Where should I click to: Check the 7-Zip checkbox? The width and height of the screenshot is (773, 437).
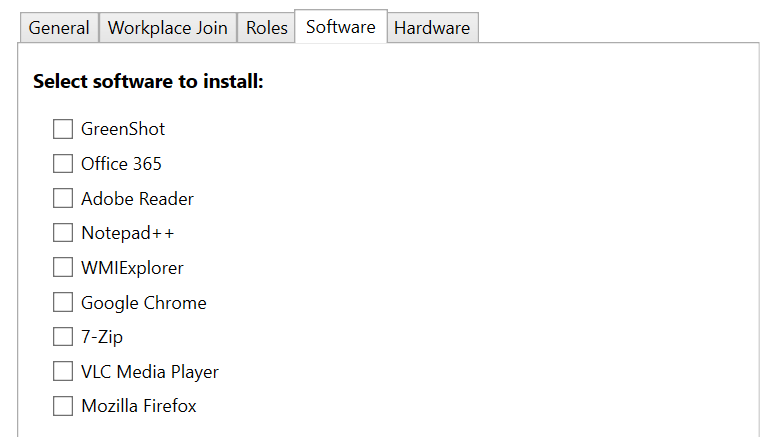click(x=63, y=337)
